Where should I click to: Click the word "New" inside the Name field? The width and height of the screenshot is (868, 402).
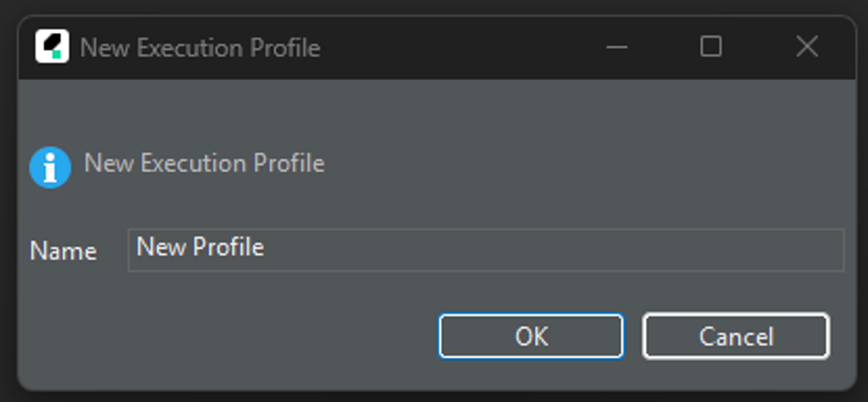coord(160,247)
